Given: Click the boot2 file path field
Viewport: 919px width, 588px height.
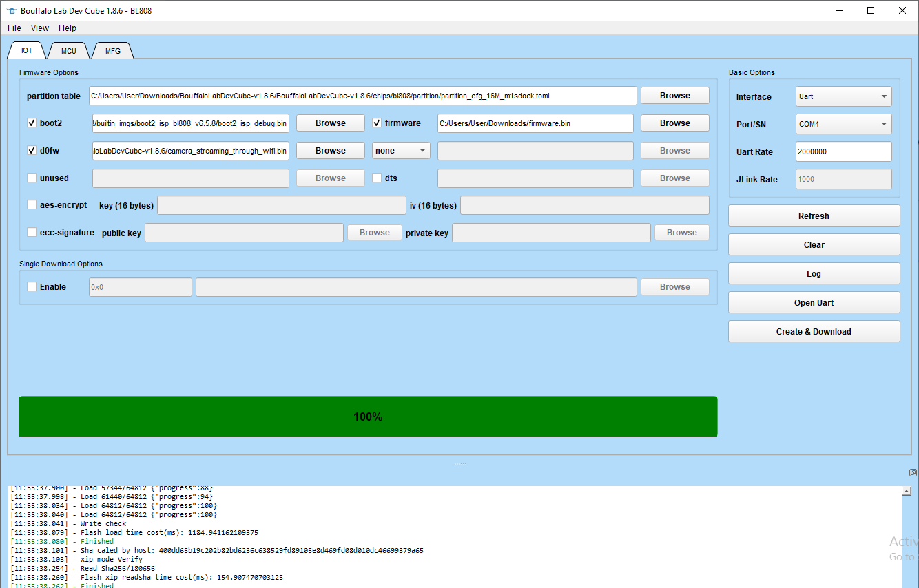Looking at the screenshot, I should click(x=191, y=123).
